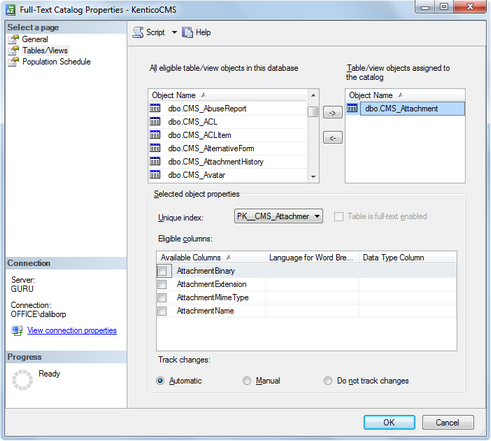This screenshot has height=441, width=491.
Task: Click the -> assign table button
Action: coord(333,113)
